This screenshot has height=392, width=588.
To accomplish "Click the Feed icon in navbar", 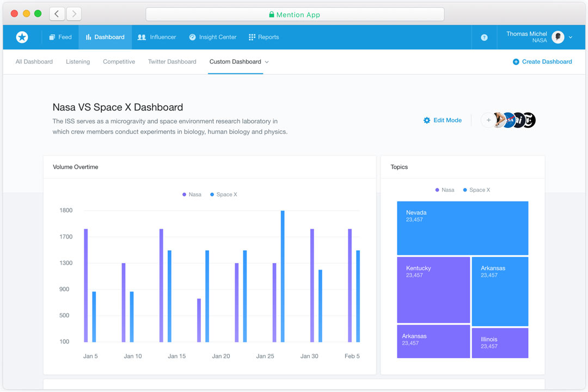I will pyautogui.click(x=52, y=37).
